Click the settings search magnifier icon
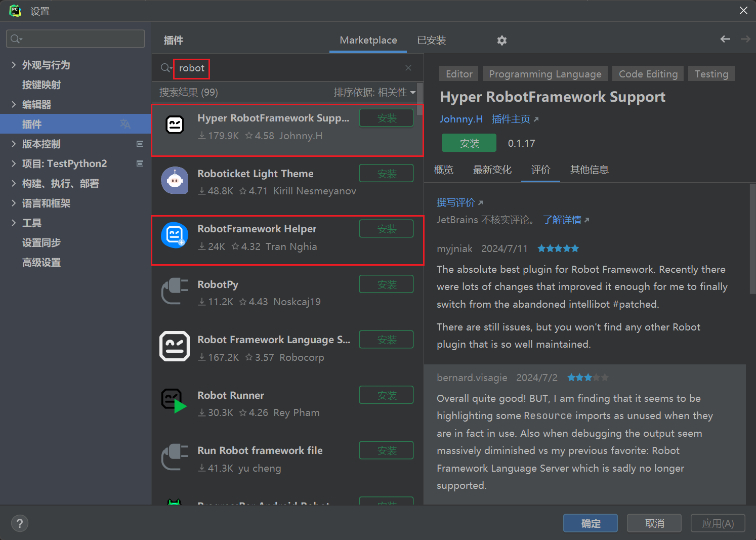This screenshot has width=756, height=540. tap(16, 39)
